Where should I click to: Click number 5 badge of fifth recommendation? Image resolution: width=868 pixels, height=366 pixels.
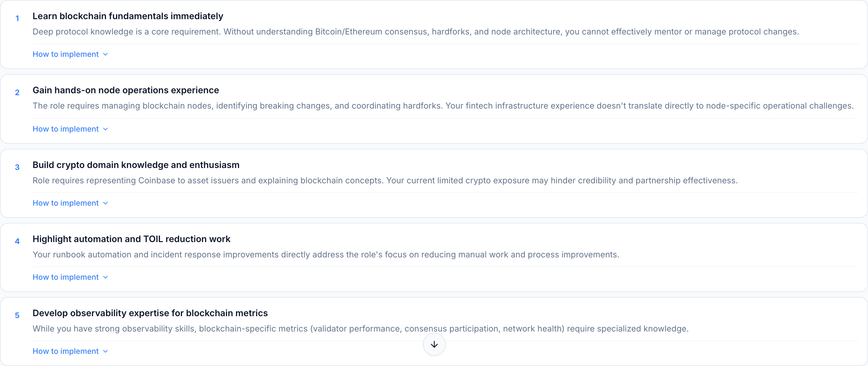coord(17,316)
